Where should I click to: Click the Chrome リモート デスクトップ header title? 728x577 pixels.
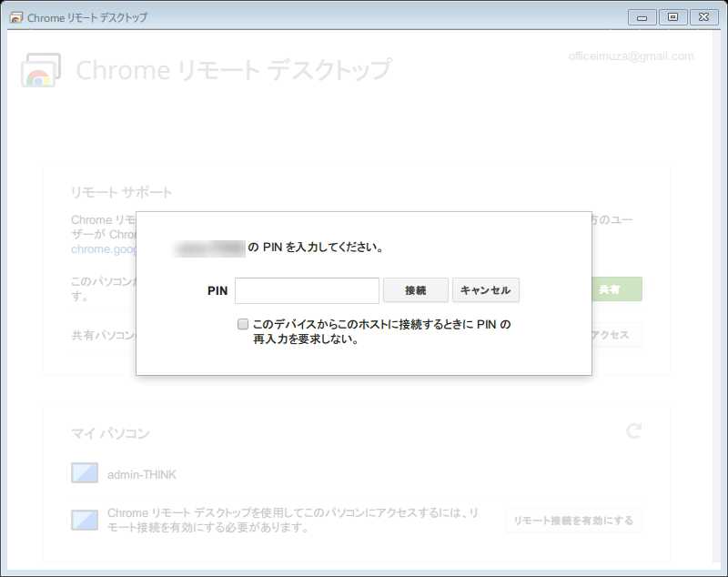click(x=234, y=70)
